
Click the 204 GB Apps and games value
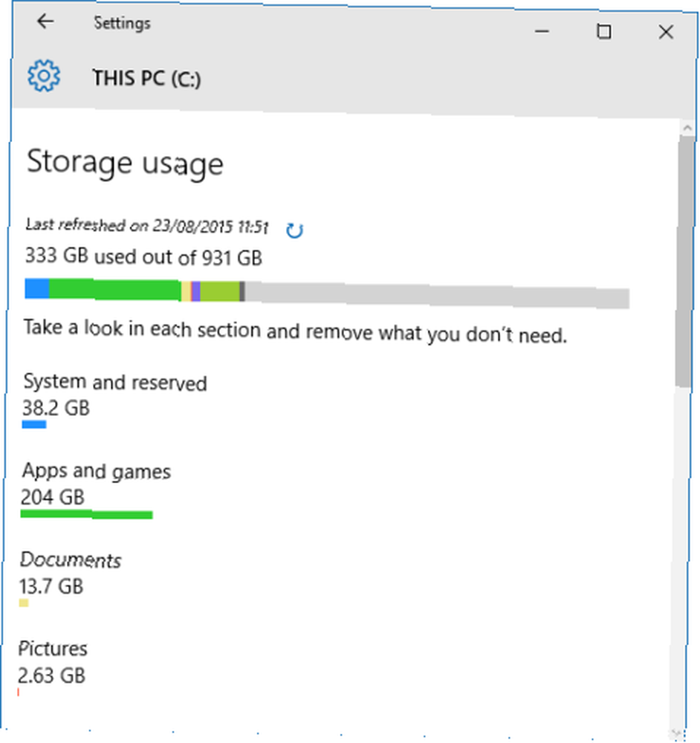click(53, 497)
